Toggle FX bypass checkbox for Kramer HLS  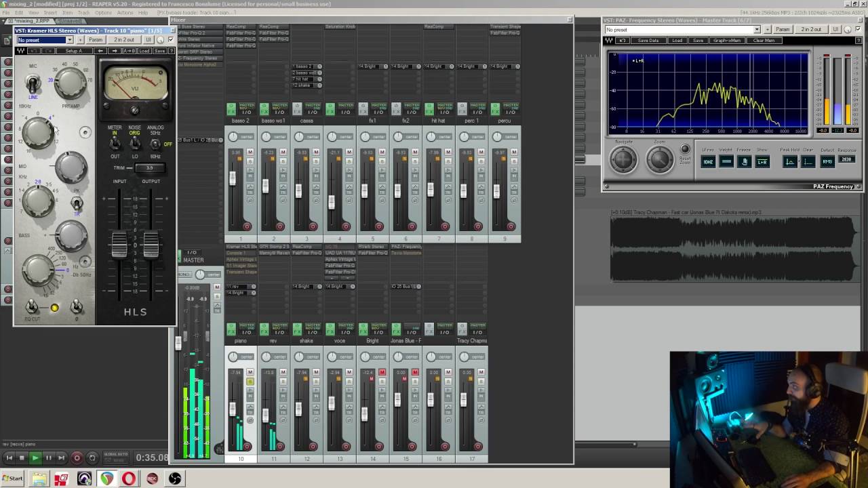pos(170,40)
